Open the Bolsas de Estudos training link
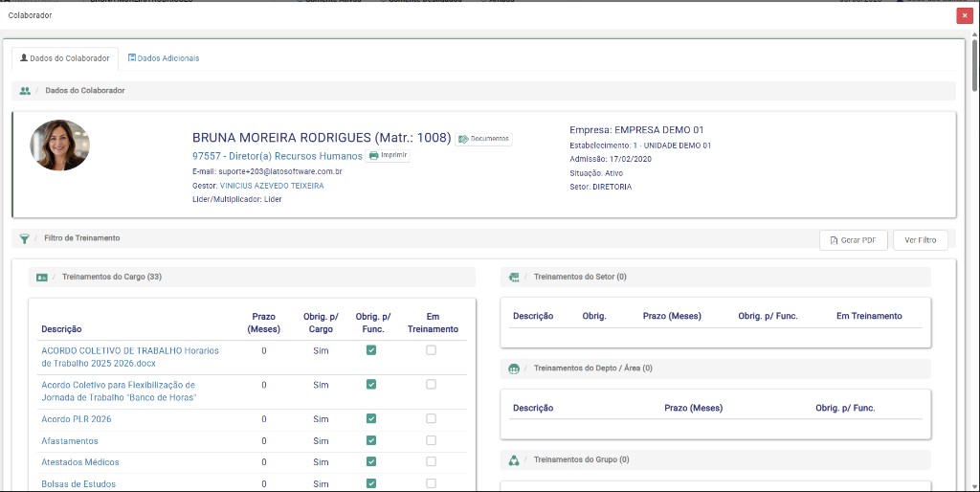The height and width of the screenshot is (492, 980). [78, 484]
